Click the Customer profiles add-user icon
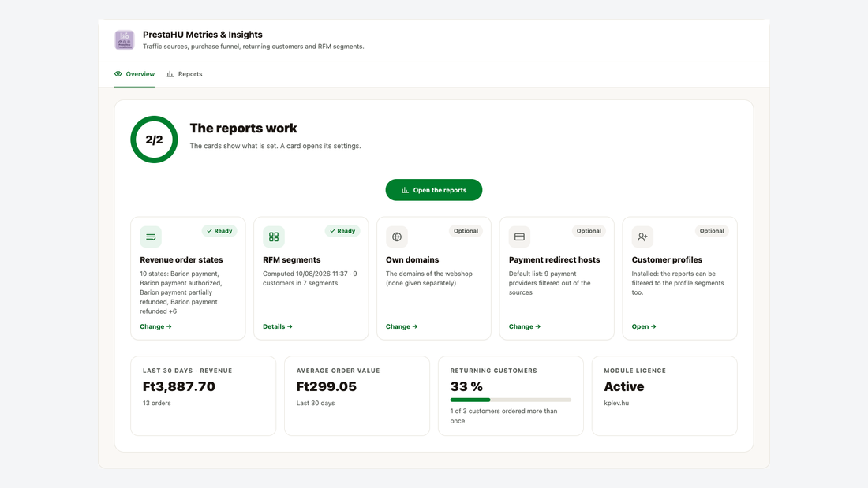 [642, 237]
